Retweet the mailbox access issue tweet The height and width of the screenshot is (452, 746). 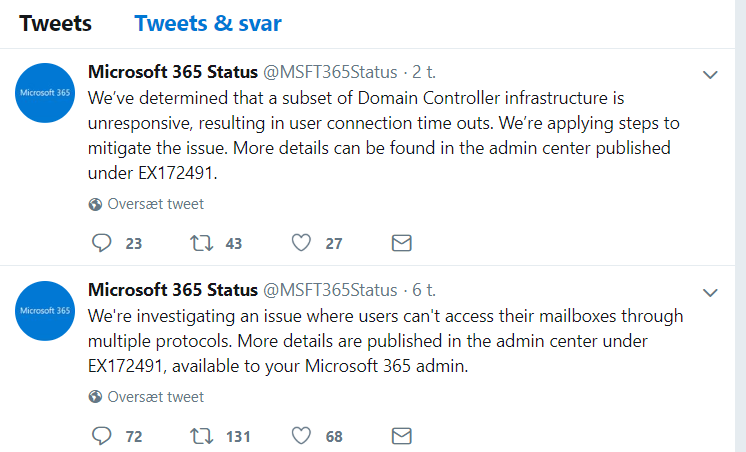click(200, 436)
